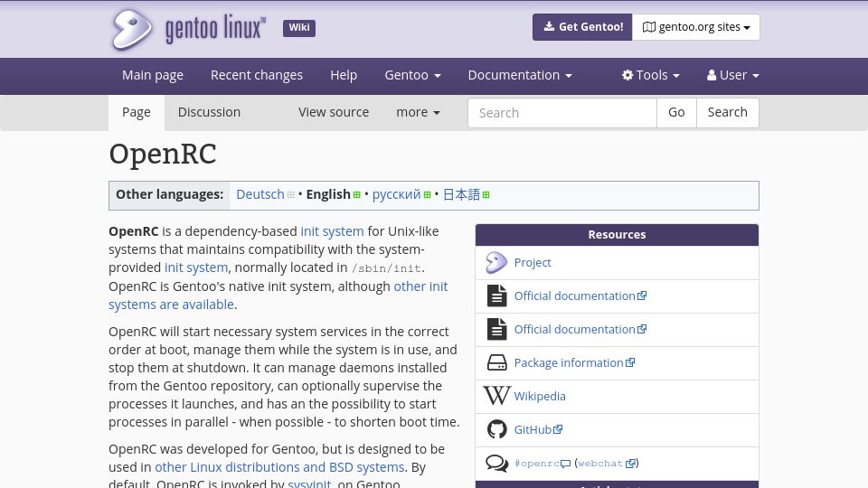Open the webchat link
Viewport: 868px width, 488px height.
(607, 463)
